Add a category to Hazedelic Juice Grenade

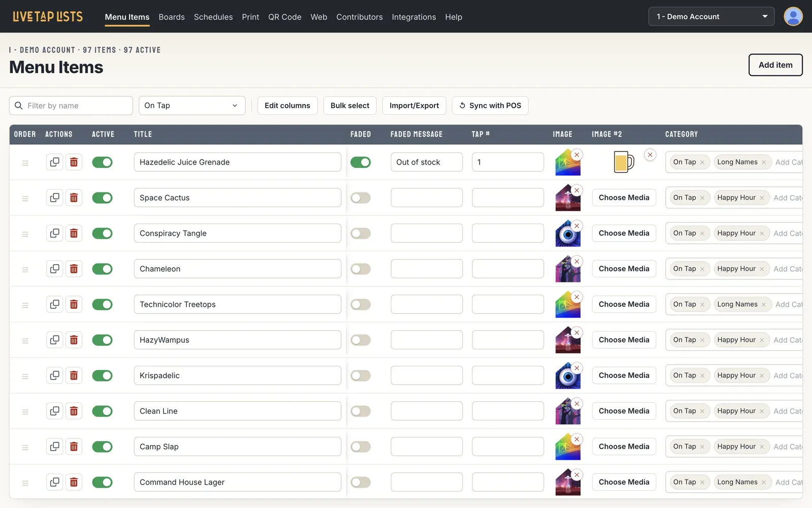click(x=789, y=162)
